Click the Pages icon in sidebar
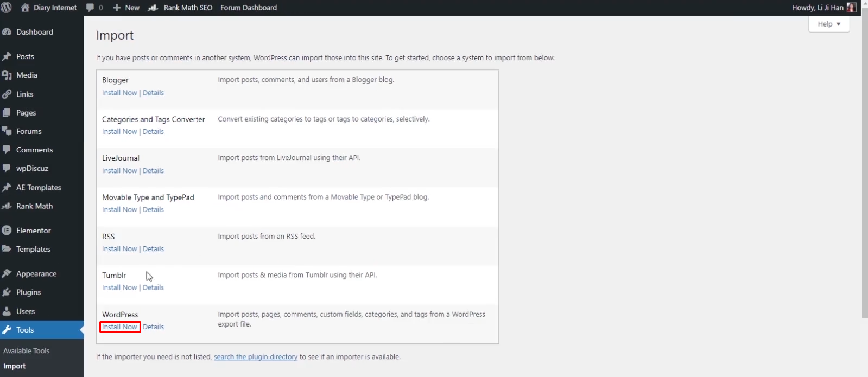 pos(7,113)
